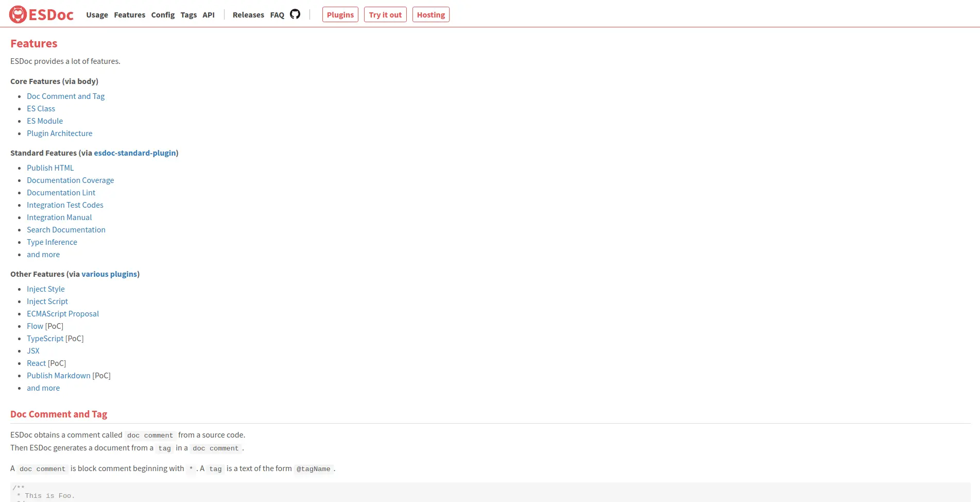This screenshot has width=980, height=502.
Task: Jump to the JSX link
Action: (x=33, y=351)
